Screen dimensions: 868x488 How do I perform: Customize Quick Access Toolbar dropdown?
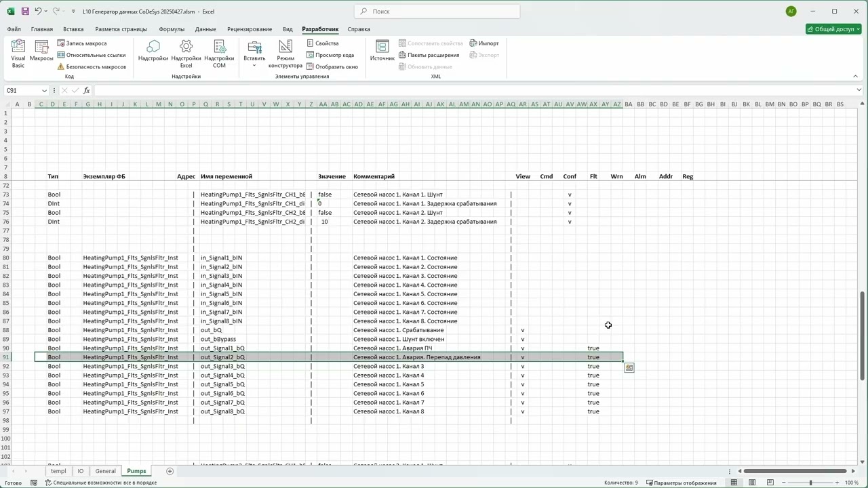point(73,12)
